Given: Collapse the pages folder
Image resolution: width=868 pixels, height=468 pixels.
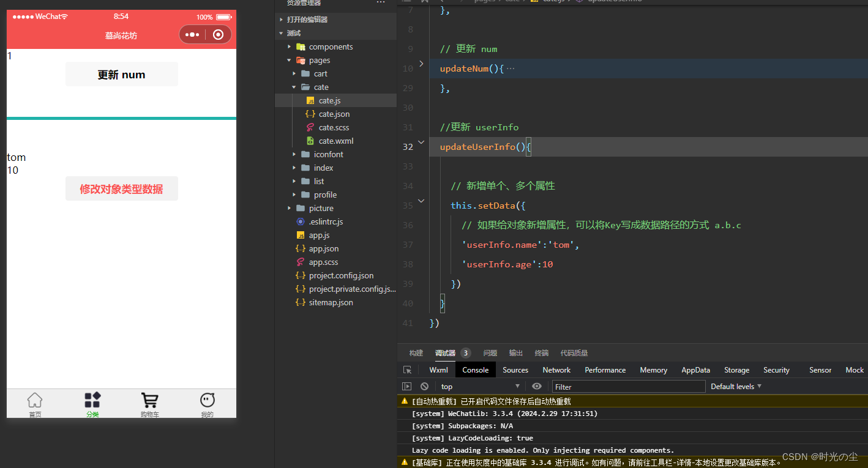Looking at the screenshot, I should pos(335,60).
